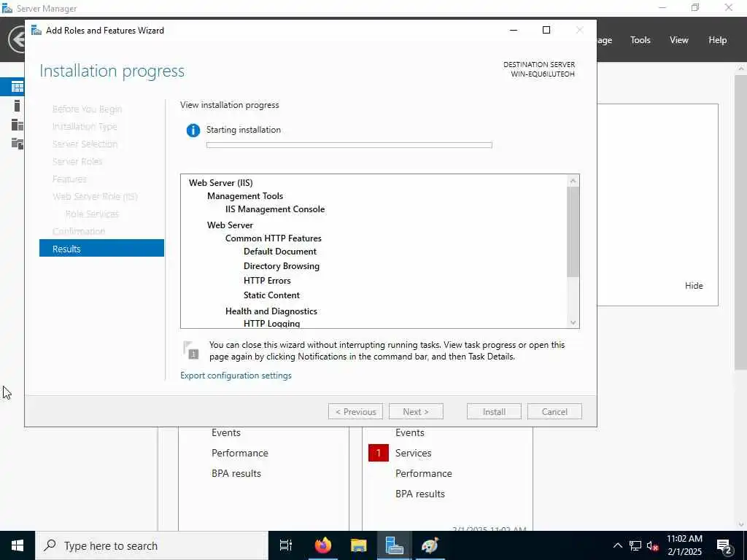Viewport: 747px width, 560px height.
Task: Select Directory Browsing entry
Action: coord(281,266)
